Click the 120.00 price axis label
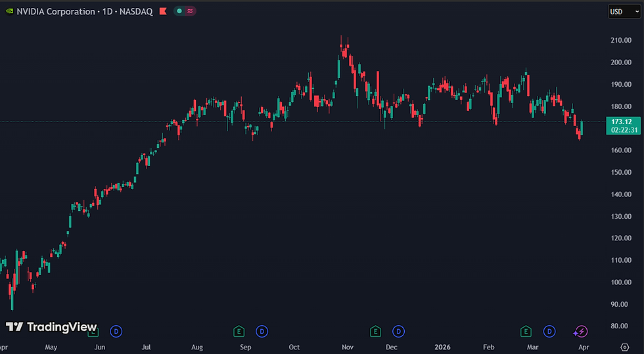Screen dimensions: 644x354 click(622, 238)
